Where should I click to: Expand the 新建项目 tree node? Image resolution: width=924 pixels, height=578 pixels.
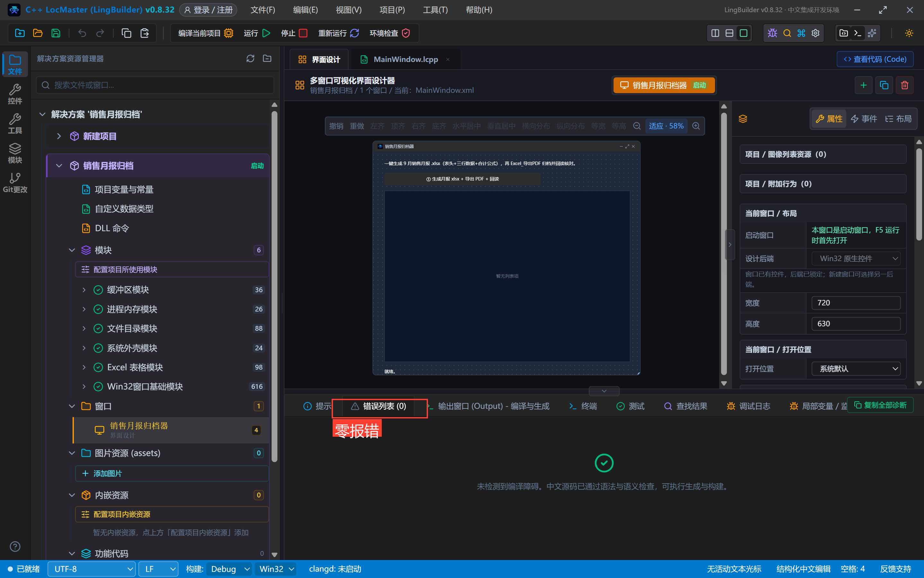(x=59, y=136)
